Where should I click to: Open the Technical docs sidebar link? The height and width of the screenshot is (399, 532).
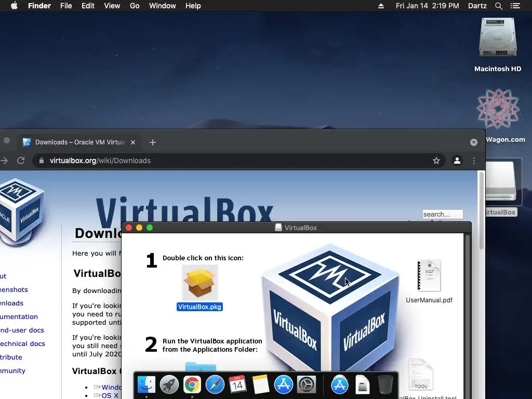coord(22,343)
